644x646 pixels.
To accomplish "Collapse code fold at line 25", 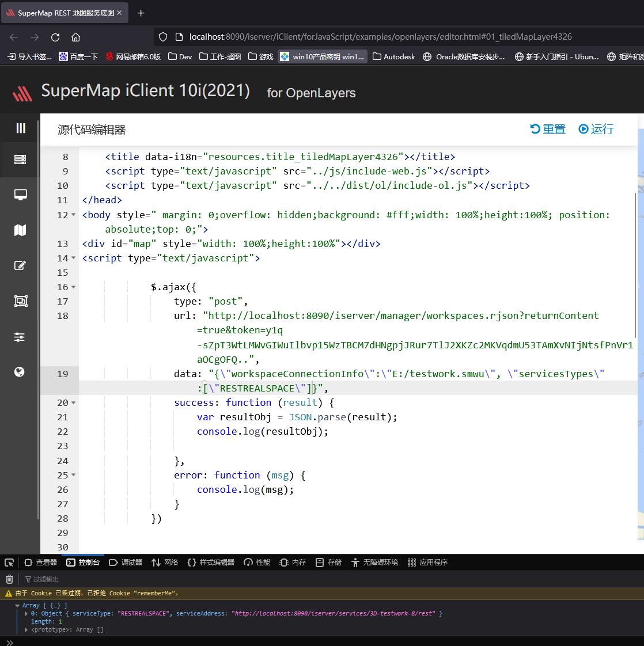I will coord(73,474).
